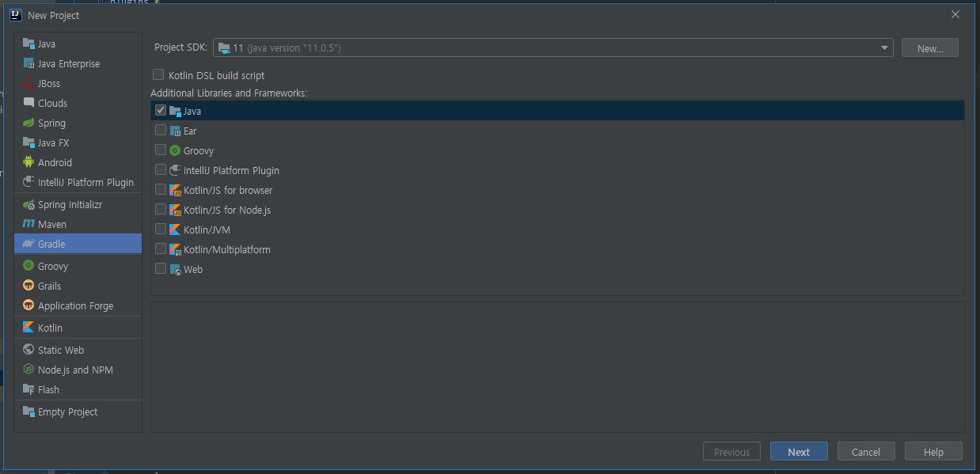Click the Static Web globe icon
980x474 pixels.
pyautogui.click(x=28, y=350)
